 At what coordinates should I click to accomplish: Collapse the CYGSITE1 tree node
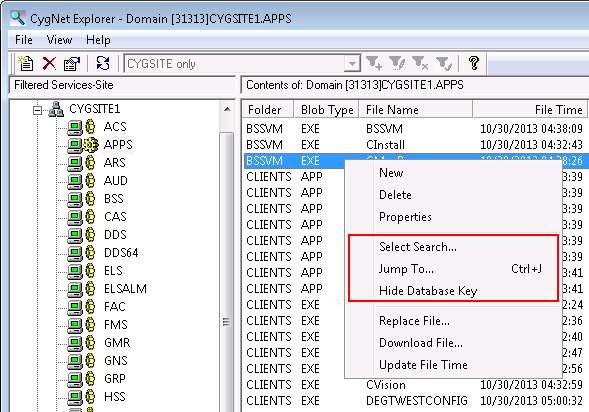pos(37,110)
